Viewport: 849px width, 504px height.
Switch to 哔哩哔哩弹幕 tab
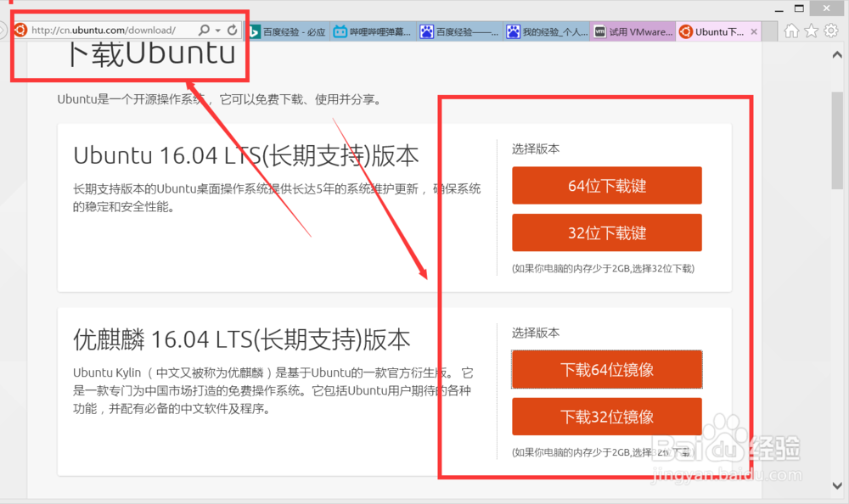click(x=373, y=32)
